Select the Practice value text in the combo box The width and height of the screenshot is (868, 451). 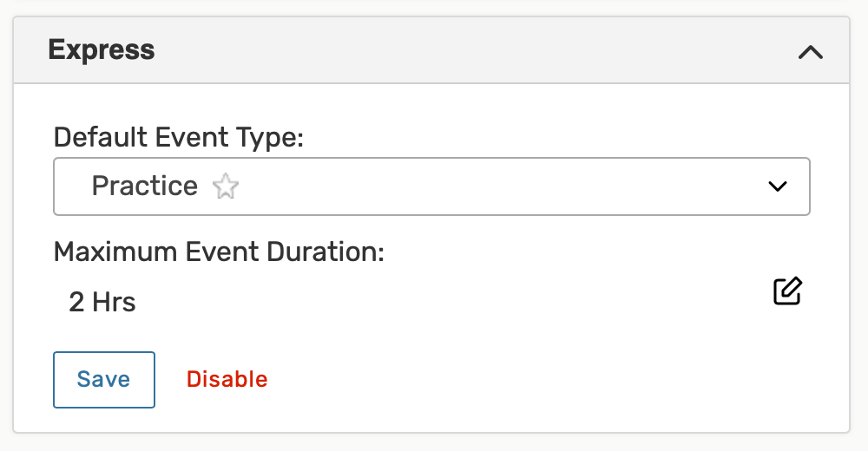click(x=145, y=186)
